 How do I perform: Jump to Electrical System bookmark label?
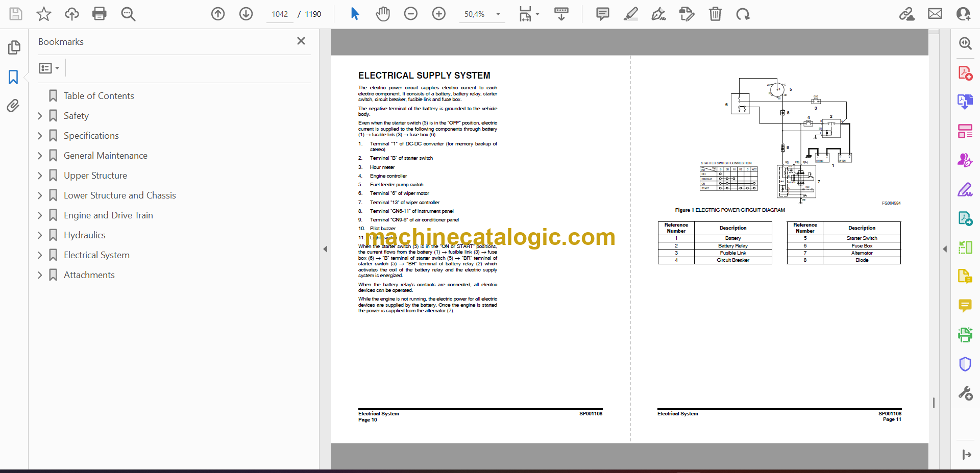(x=96, y=255)
